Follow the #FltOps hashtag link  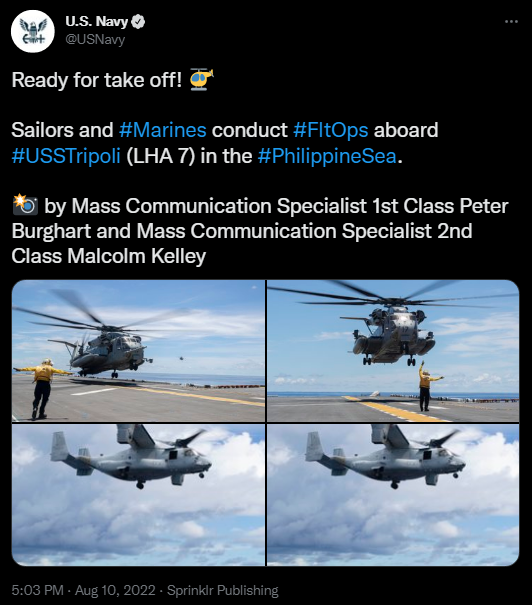point(331,130)
